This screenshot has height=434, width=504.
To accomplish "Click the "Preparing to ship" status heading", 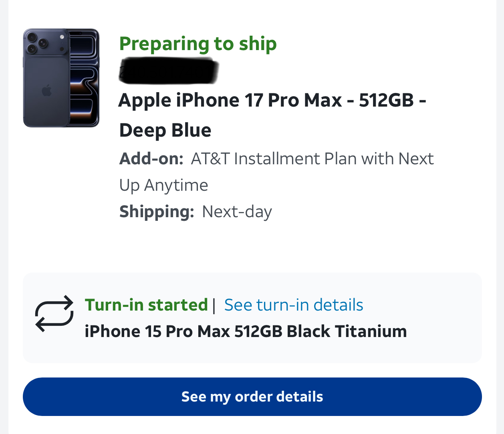I will (198, 44).
